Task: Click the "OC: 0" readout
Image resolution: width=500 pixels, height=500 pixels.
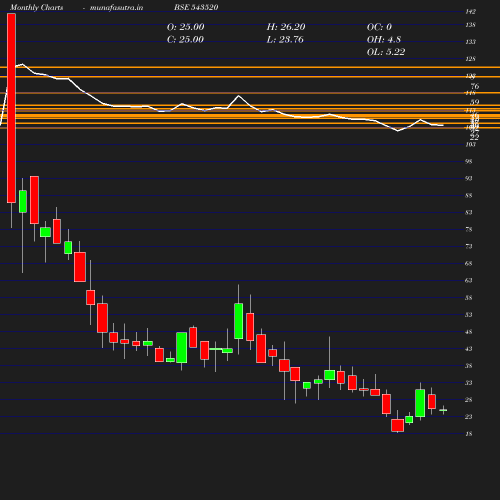Action: 379,27
